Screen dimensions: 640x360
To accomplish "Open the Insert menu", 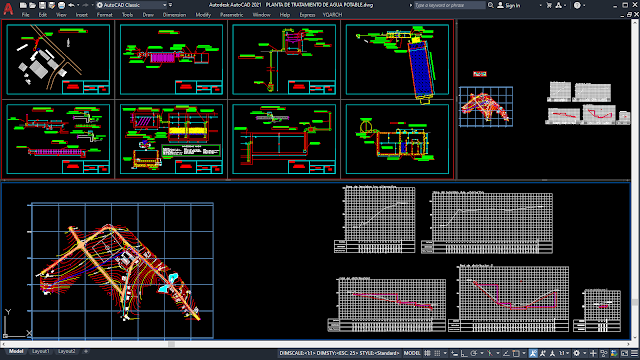I will tap(82, 15).
